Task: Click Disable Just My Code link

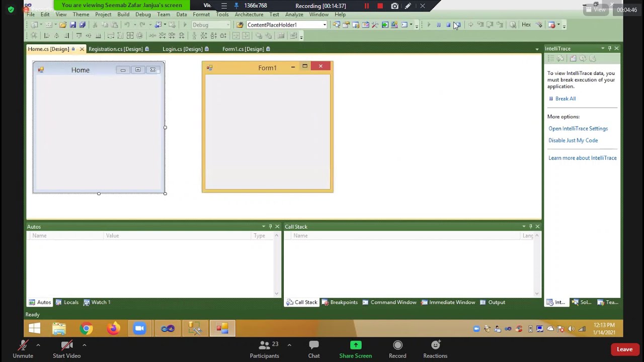Action: [573, 141]
